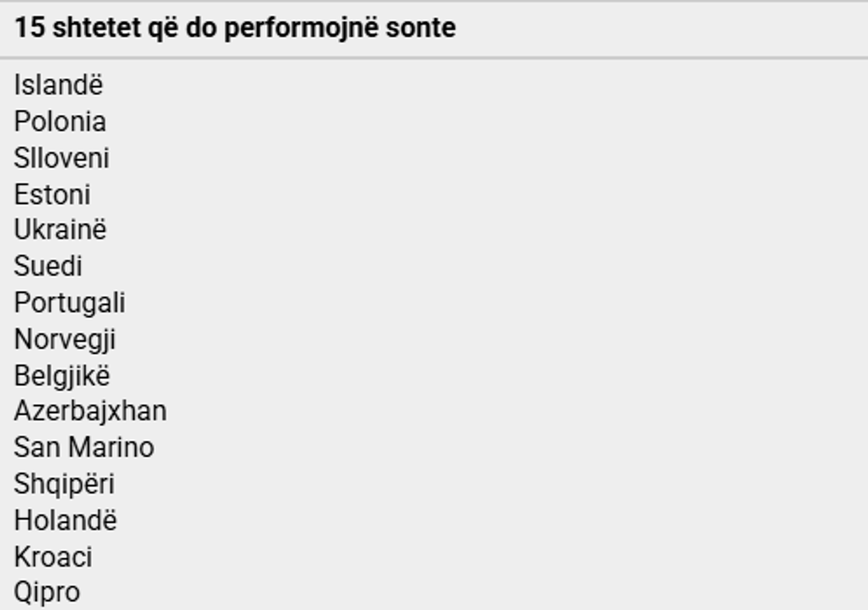Click the Islandë entry in the list
Viewport: 868px width, 610px height.
point(58,85)
